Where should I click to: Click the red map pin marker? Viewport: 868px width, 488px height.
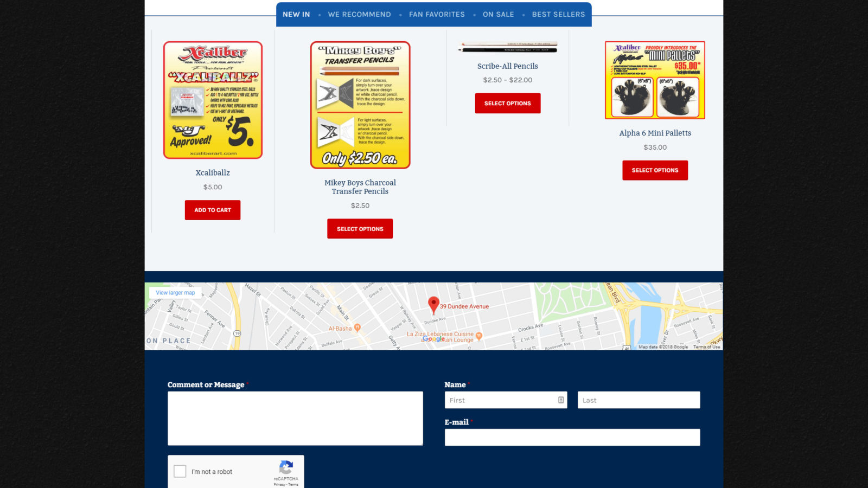pyautogui.click(x=433, y=305)
